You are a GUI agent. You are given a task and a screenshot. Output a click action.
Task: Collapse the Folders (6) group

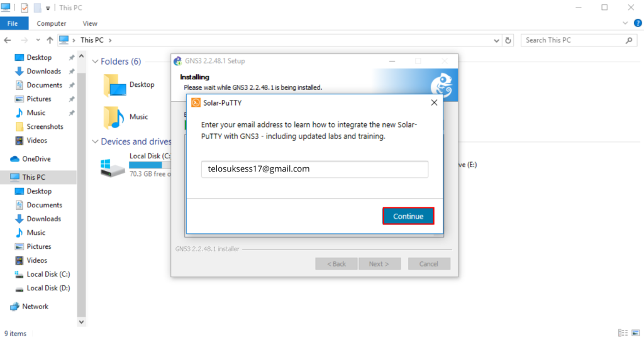point(96,62)
